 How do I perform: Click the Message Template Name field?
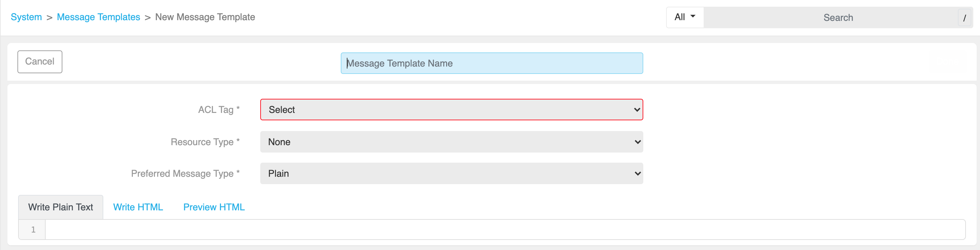point(492,63)
